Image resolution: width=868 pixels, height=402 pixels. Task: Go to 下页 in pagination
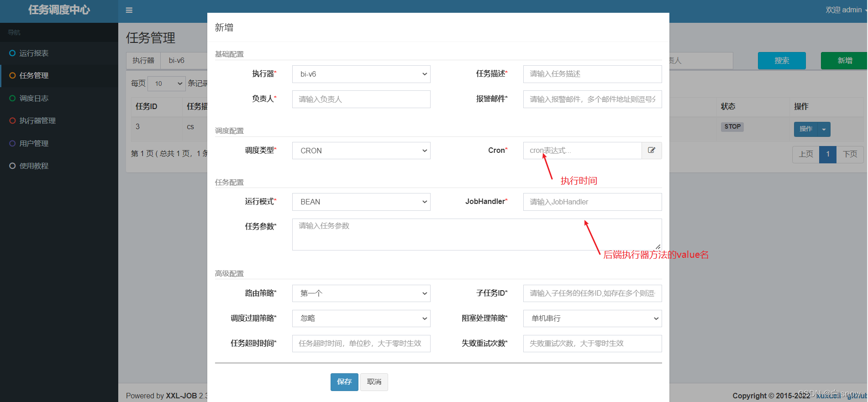coord(850,154)
